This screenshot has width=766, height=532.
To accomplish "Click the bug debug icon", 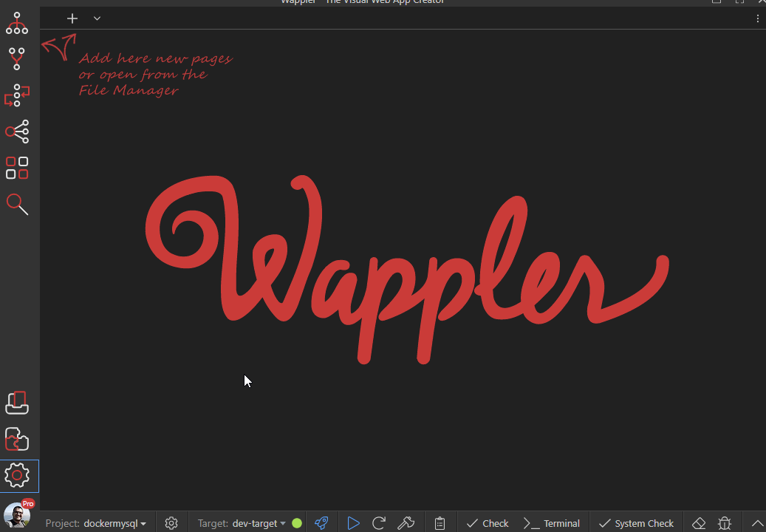I will tap(725, 523).
